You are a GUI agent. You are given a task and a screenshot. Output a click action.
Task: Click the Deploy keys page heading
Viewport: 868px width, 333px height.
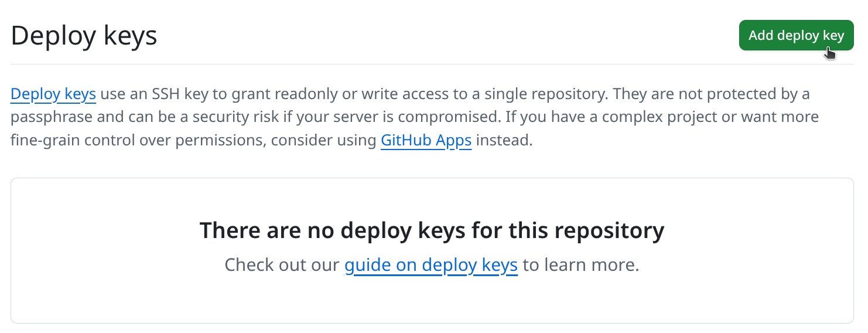pyautogui.click(x=84, y=36)
